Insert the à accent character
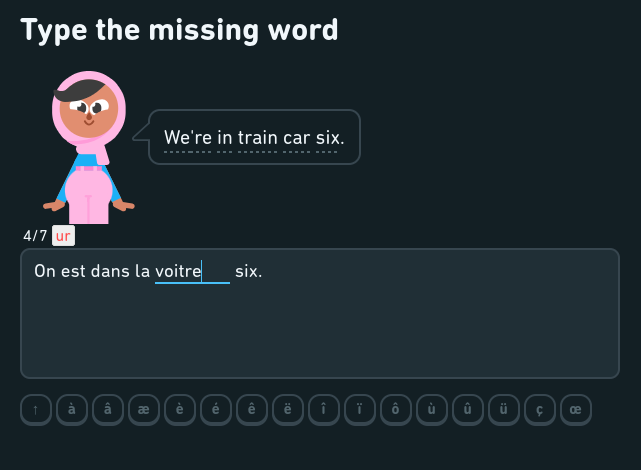 [x=72, y=410]
